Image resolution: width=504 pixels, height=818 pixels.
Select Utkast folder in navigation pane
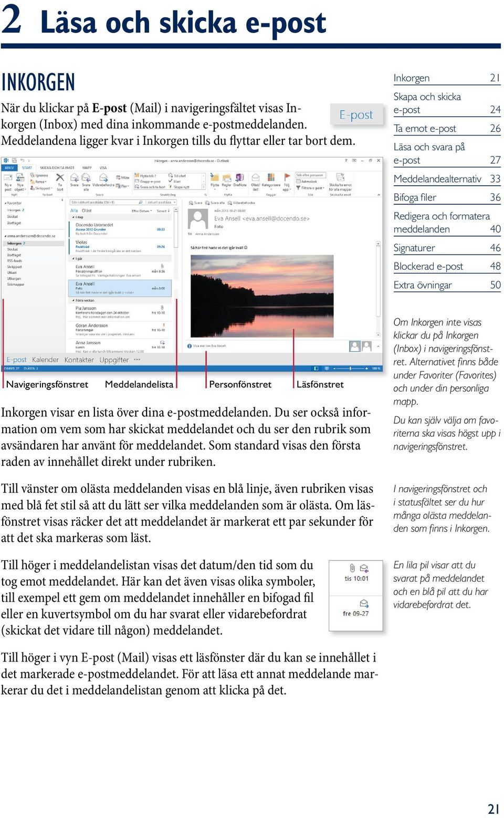[x=12, y=272]
